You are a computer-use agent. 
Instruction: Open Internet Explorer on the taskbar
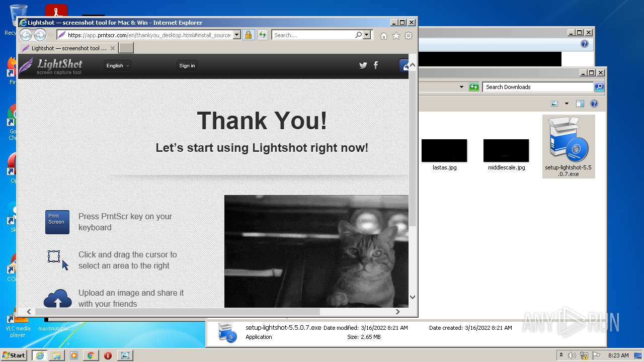pyautogui.click(x=39, y=355)
